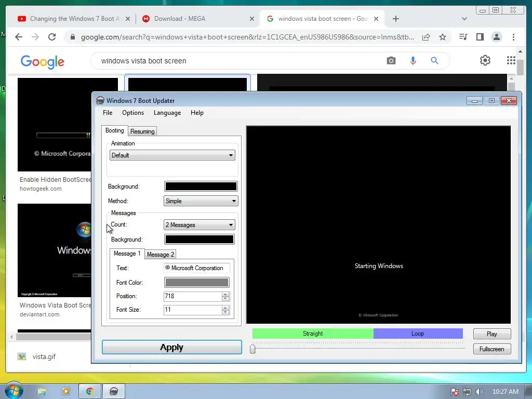Open the gray Font Color swatch
This screenshot has height=399, width=532.
197,282
